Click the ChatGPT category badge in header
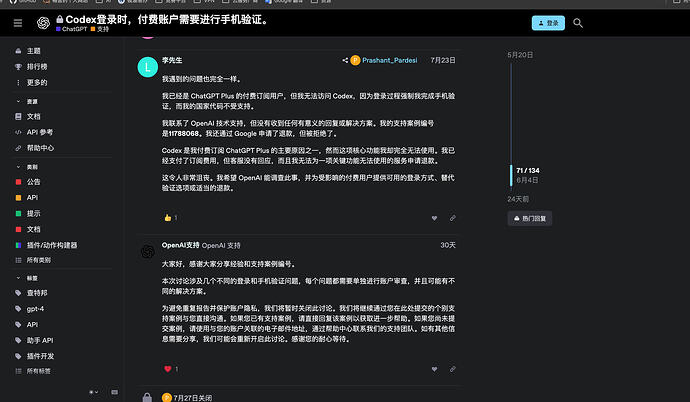The width and height of the screenshot is (690, 402). pos(72,29)
